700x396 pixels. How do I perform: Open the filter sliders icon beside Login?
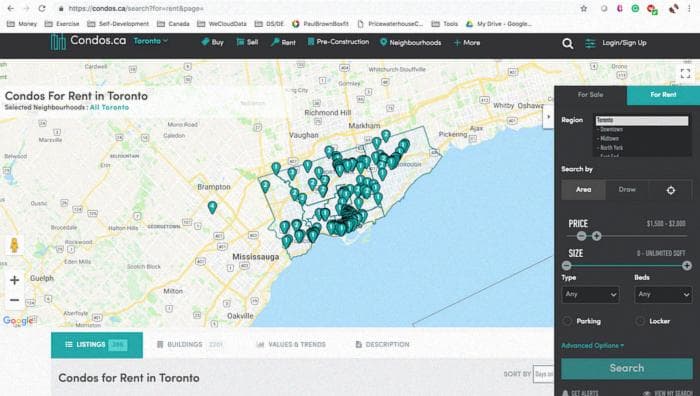(x=590, y=43)
